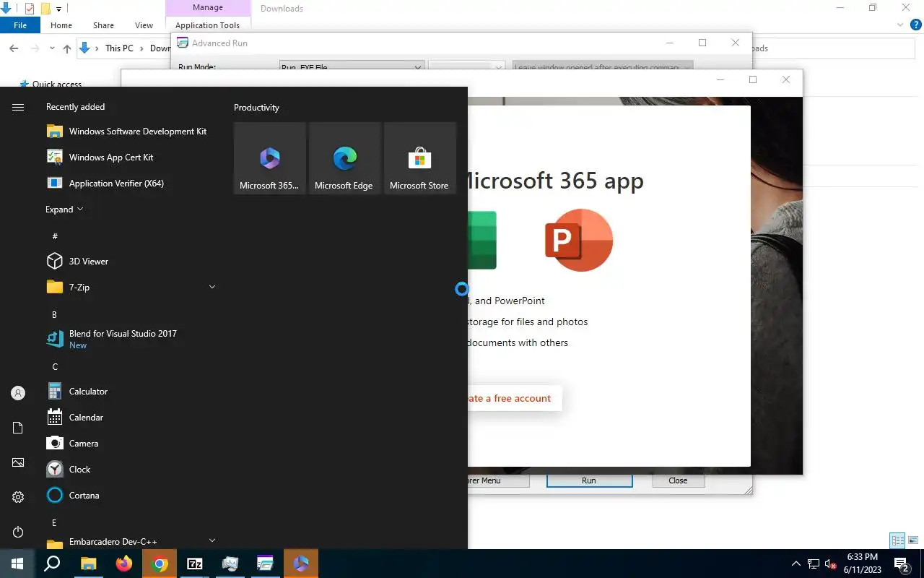Open Pictures from the Start sidebar
The width and height of the screenshot is (924, 578).
click(x=18, y=462)
